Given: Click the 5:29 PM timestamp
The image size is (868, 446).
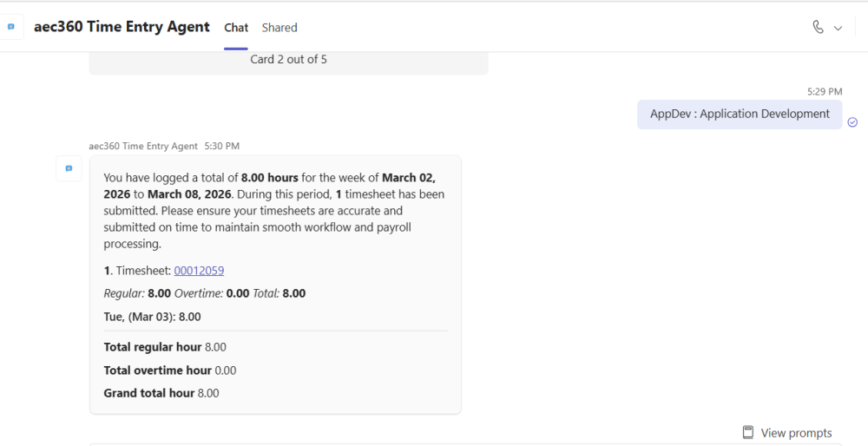Looking at the screenshot, I should pyautogui.click(x=824, y=91).
